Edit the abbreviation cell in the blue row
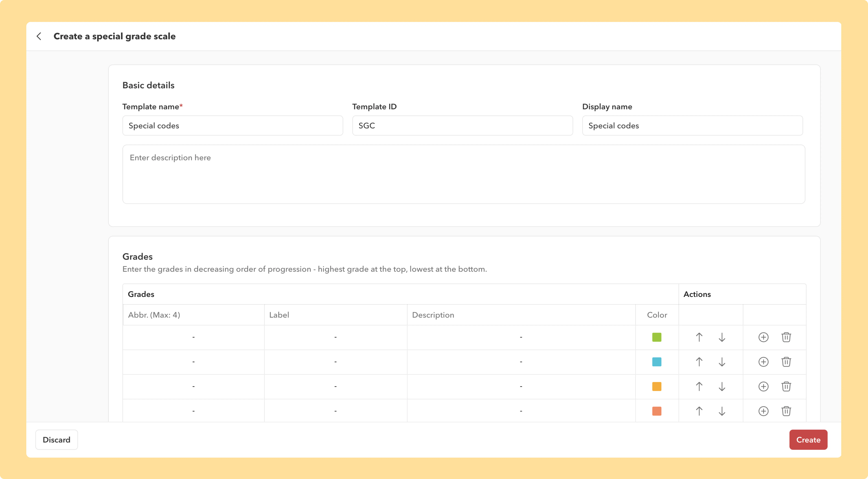The image size is (868, 479). [193, 362]
